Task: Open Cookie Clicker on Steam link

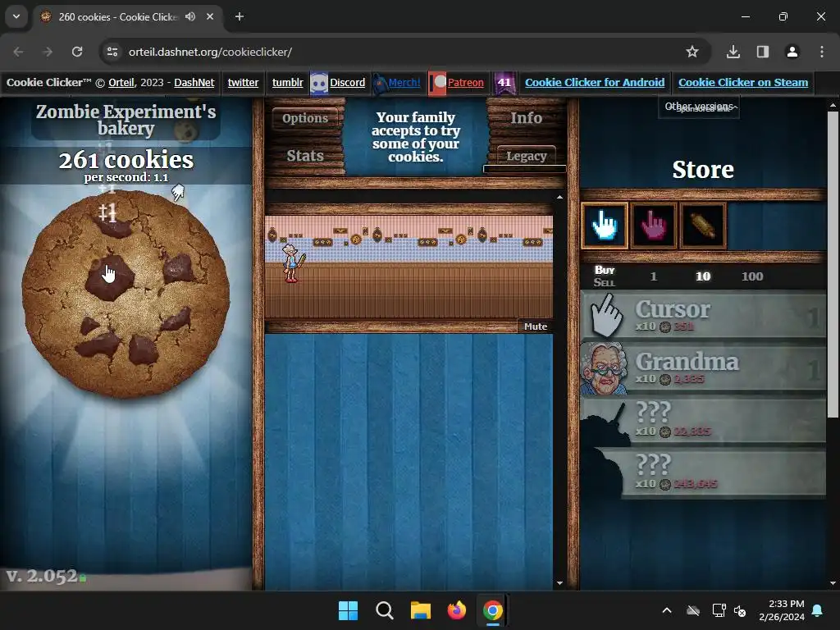Action: (743, 83)
